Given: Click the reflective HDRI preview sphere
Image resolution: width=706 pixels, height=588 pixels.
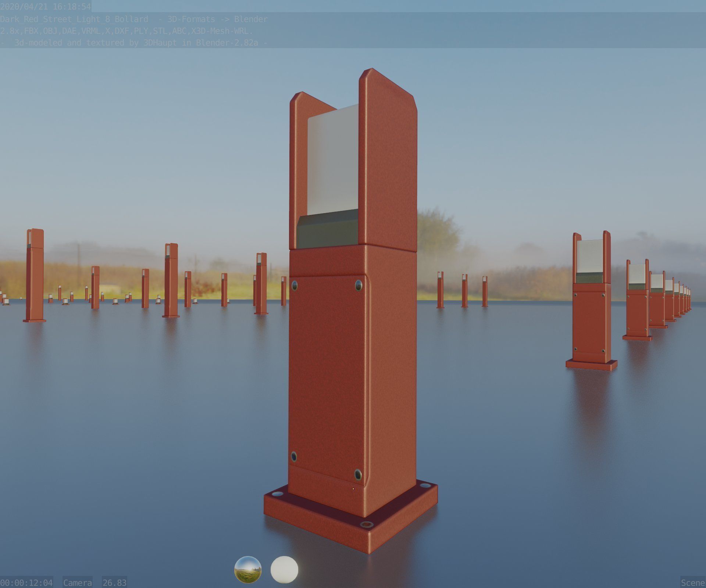Looking at the screenshot, I should pyautogui.click(x=248, y=570).
